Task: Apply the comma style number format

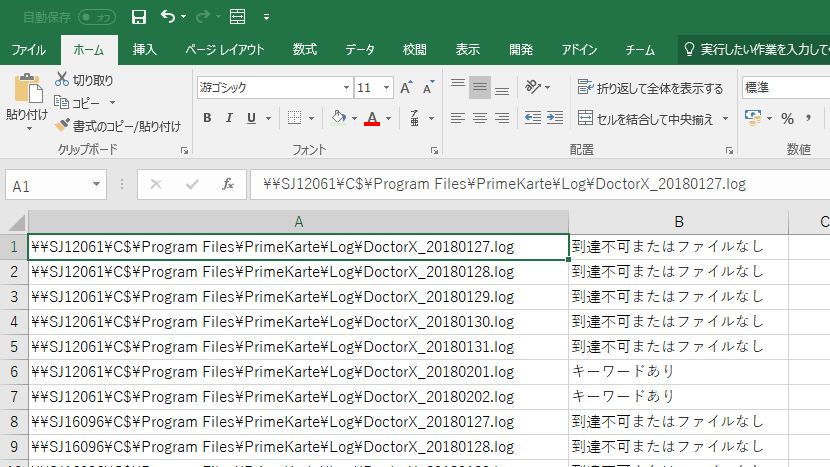Action: [808, 118]
